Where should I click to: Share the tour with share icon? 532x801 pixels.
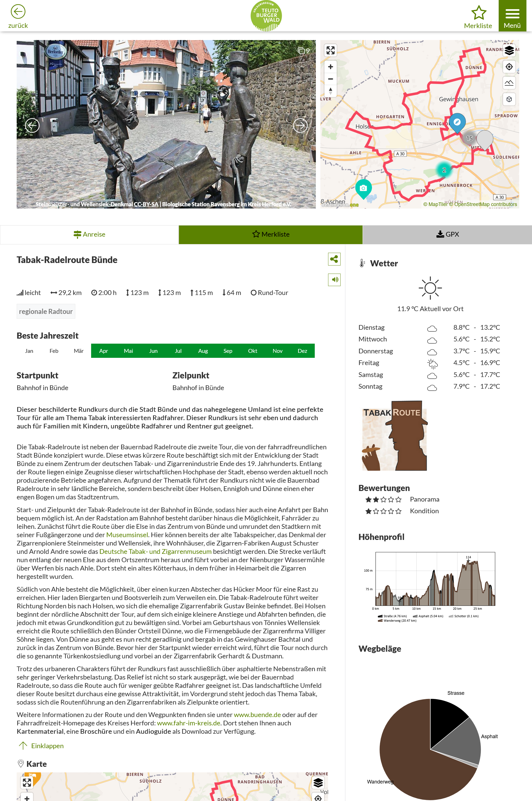pyautogui.click(x=334, y=259)
